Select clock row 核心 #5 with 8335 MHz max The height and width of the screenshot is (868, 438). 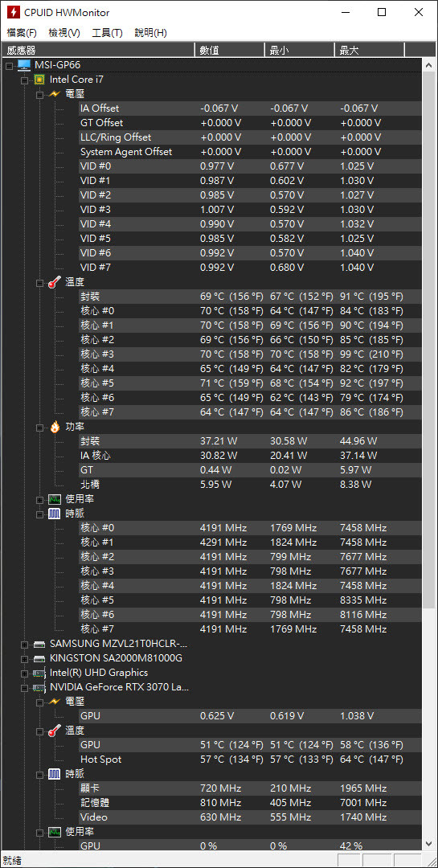pos(250,600)
